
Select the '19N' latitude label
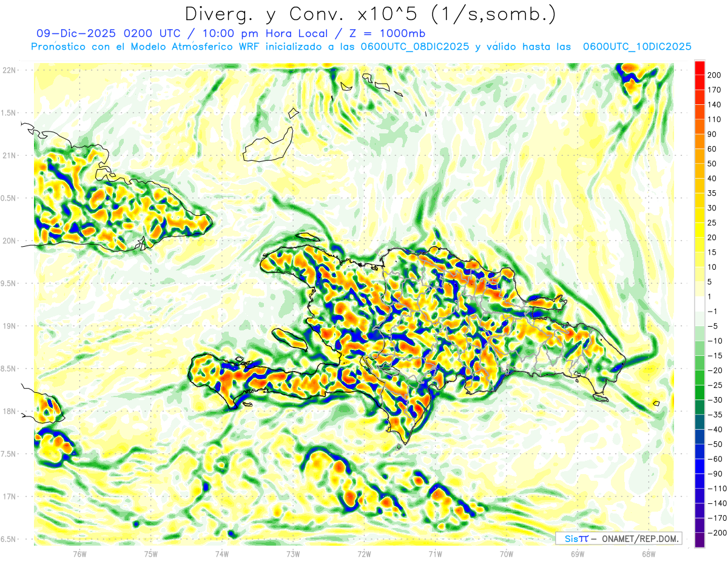(x=9, y=326)
